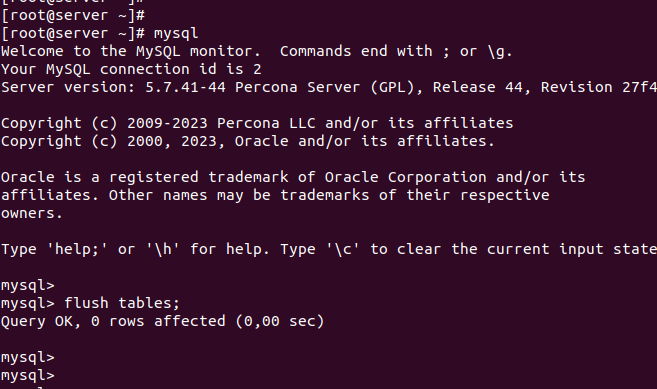
Task: Click the word 'help;' in the help hint
Action: pyautogui.click(x=77, y=249)
